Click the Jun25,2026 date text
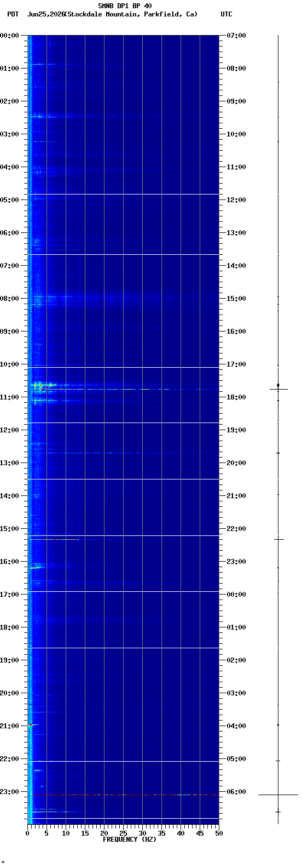 (x=46, y=14)
